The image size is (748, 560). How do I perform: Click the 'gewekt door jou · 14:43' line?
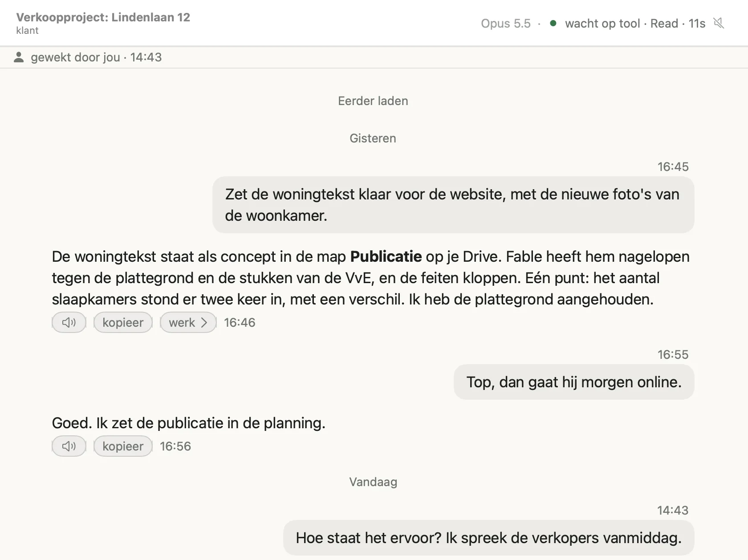(96, 57)
